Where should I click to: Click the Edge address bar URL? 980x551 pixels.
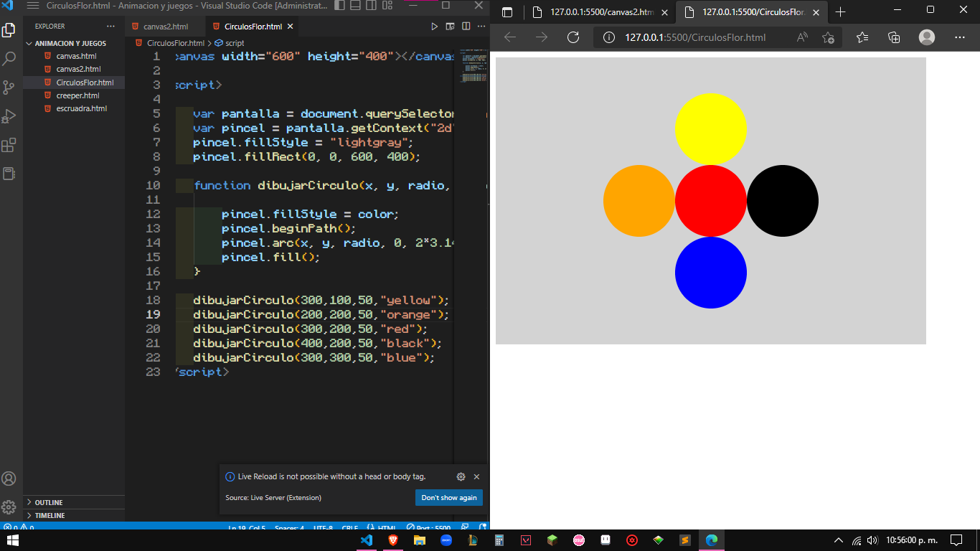pos(694,37)
